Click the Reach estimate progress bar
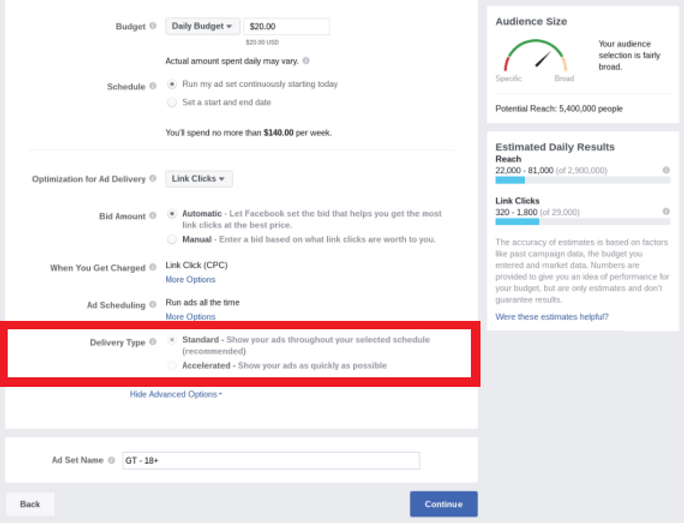 583,180
